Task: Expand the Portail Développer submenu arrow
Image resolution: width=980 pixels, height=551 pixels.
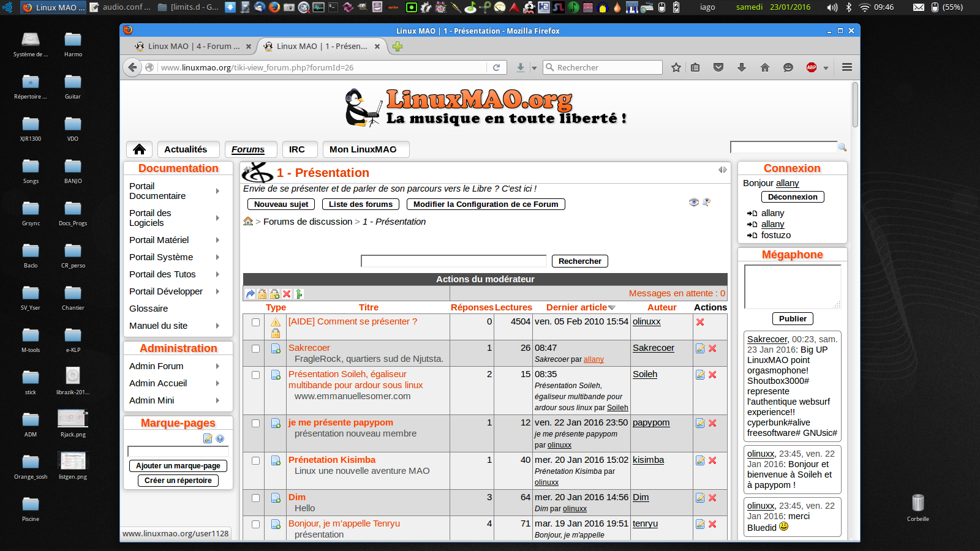Action: tap(217, 291)
